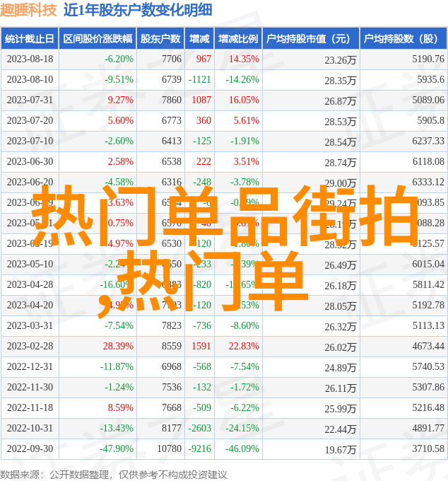Image resolution: width=448 pixels, height=481 pixels.
Task: Click the change value -9216
Action: tap(200, 449)
